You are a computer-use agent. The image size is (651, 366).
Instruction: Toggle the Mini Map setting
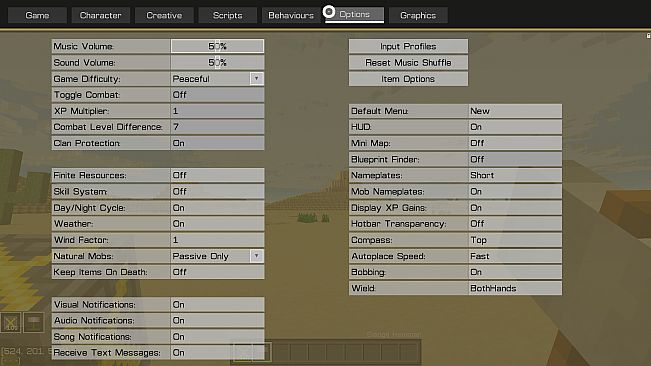515,143
